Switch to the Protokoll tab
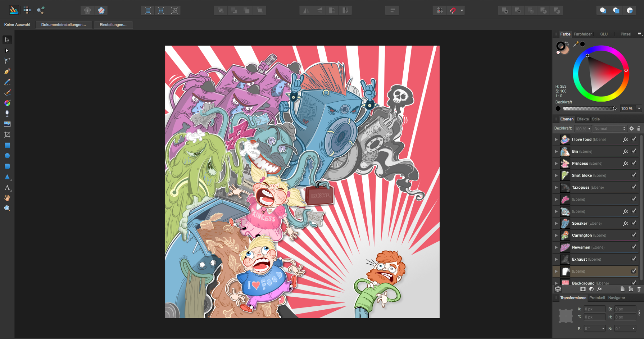Image resolution: width=644 pixels, height=339 pixels. click(x=597, y=298)
